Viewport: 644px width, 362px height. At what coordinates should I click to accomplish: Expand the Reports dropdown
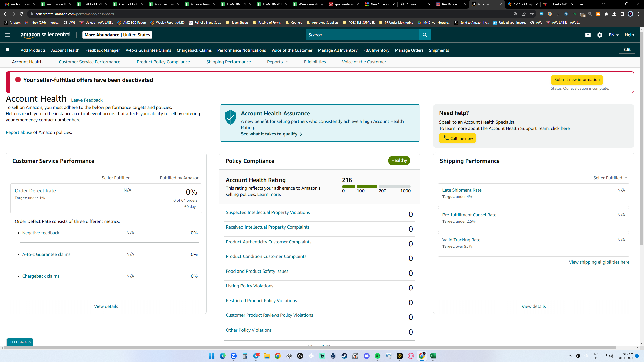click(x=277, y=62)
